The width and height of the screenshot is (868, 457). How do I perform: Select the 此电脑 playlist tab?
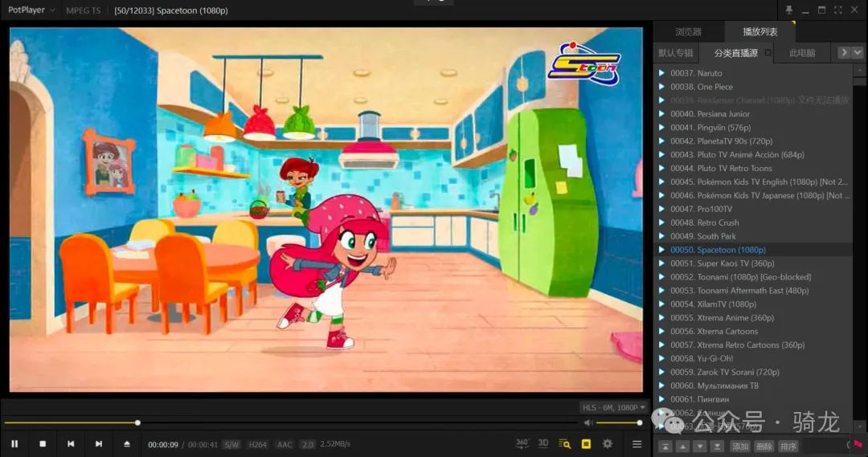click(x=801, y=53)
